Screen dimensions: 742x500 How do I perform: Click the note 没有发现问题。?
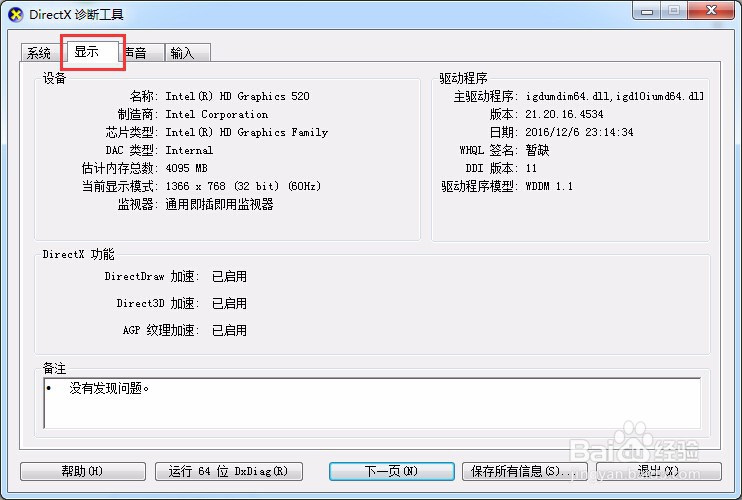point(109,388)
